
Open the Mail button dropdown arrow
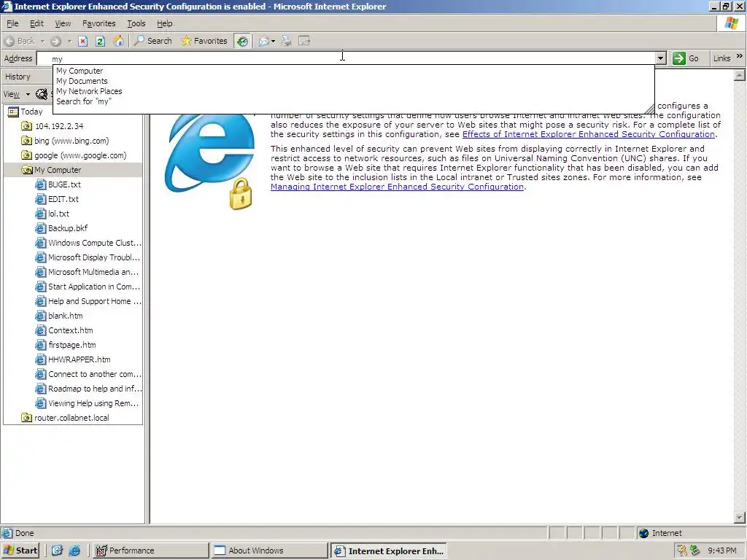(273, 42)
